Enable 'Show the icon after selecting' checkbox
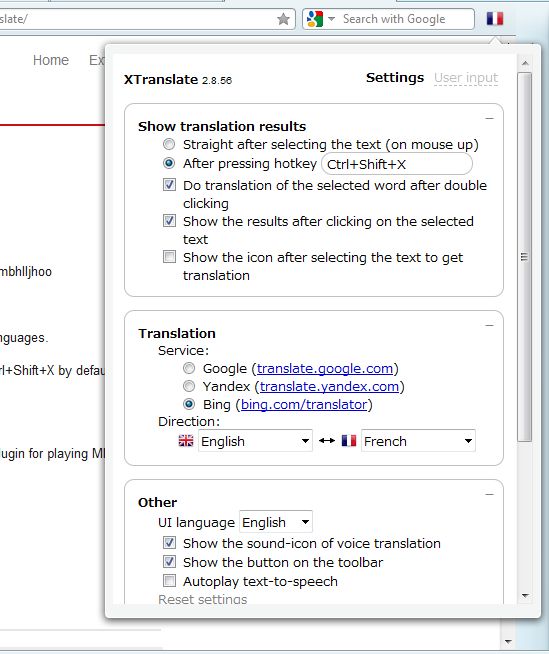The height and width of the screenshot is (654, 549). (169, 257)
